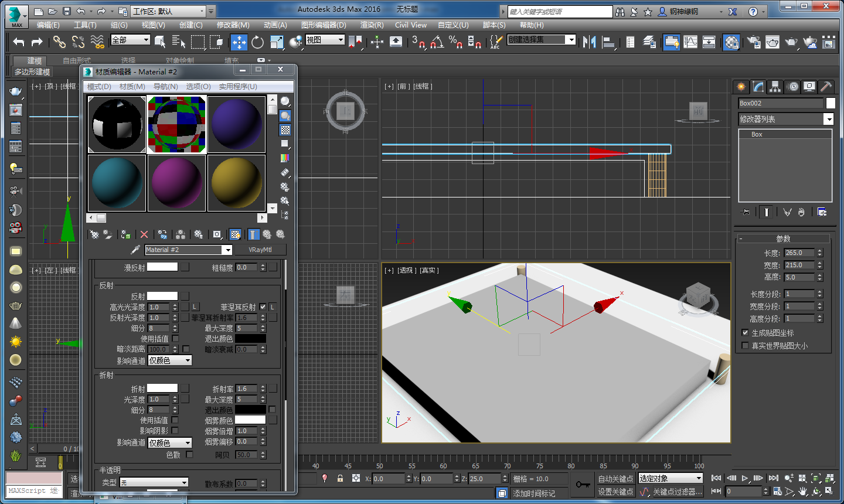Open Material Editor Navigation menu

point(166,86)
